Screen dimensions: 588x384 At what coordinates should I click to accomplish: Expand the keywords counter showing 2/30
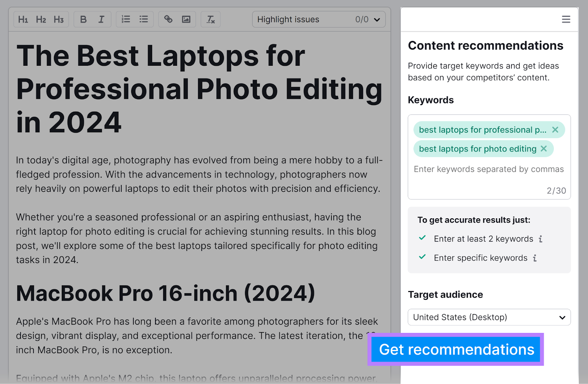coord(556,190)
